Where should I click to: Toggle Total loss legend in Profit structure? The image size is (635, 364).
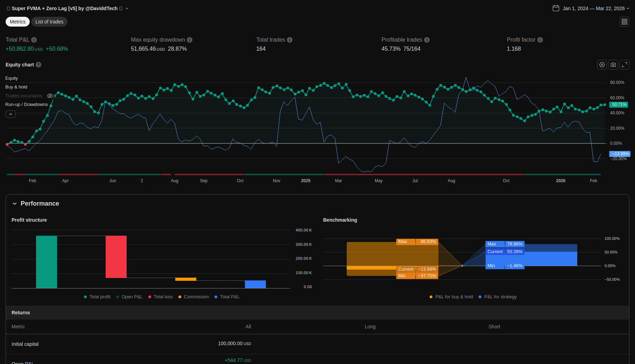(161, 297)
